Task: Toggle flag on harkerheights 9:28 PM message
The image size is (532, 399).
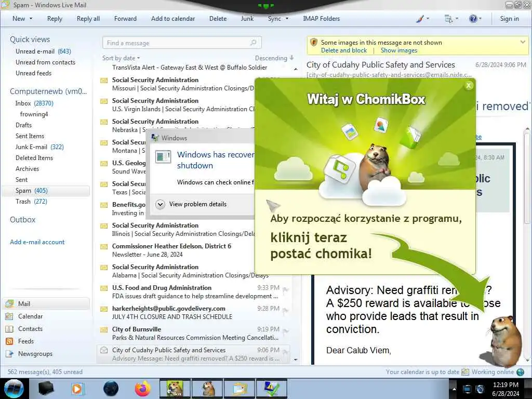Action: click(x=286, y=310)
